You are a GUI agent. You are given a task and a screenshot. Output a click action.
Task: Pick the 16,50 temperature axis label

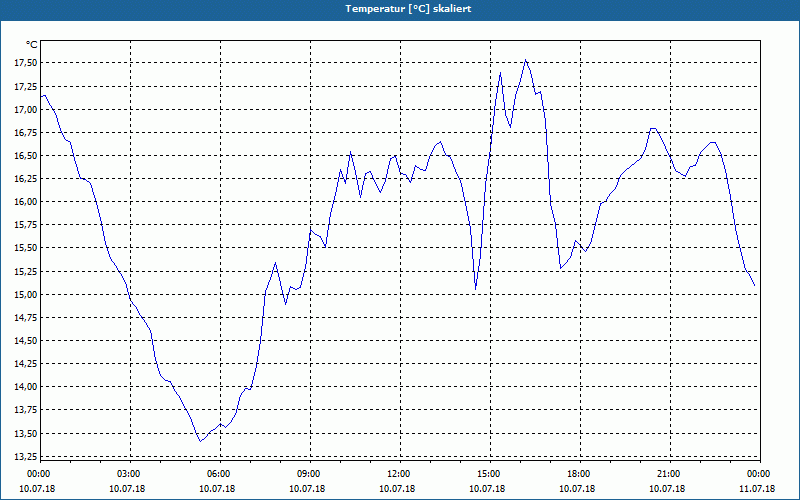25,156
